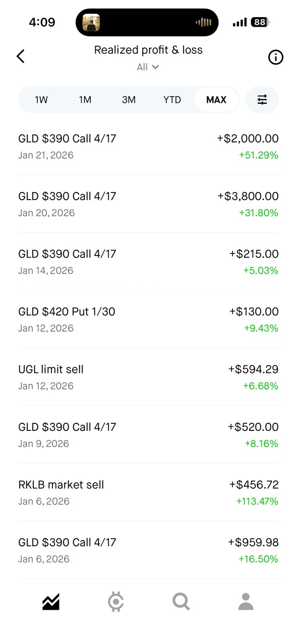
Task: Open the GLD $420 Put 1/30 entry
Action: tap(148, 319)
